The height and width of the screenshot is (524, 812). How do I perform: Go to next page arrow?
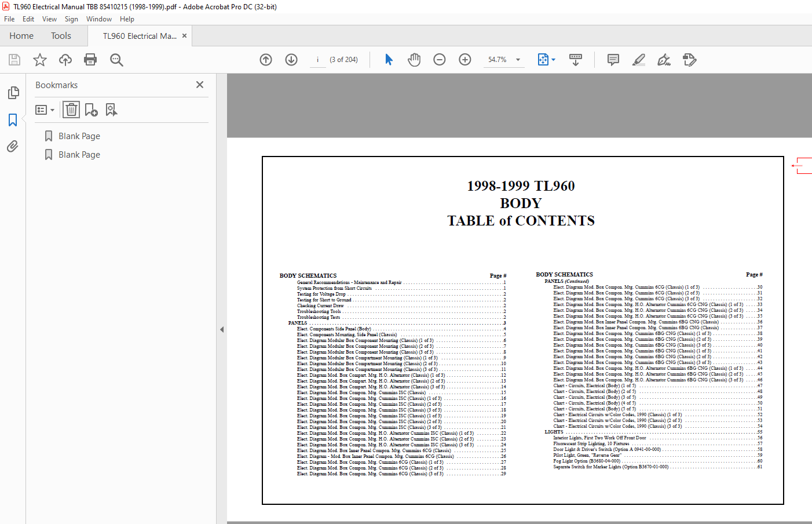pyautogui.click(x=291, y=60)
